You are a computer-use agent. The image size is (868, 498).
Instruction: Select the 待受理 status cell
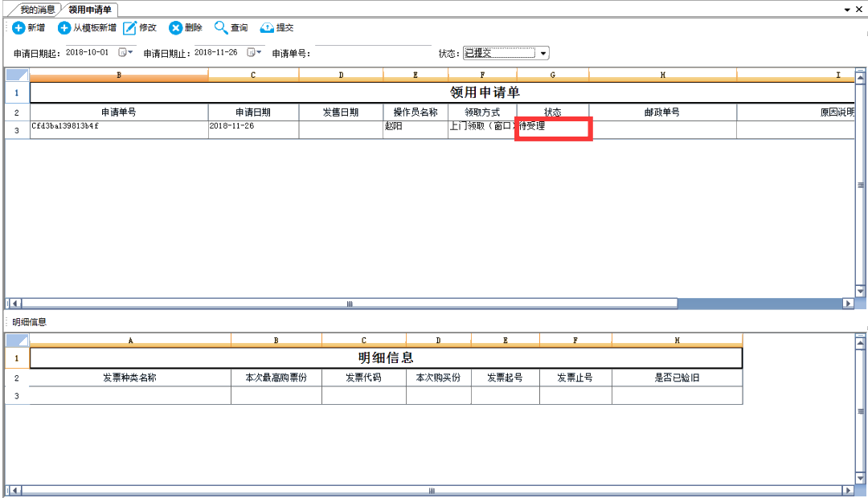(553, 130)
